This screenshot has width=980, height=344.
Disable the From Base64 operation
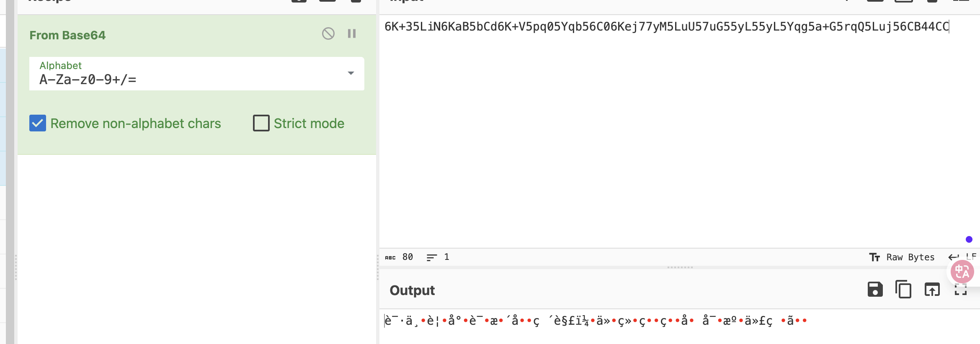(328, 33)
